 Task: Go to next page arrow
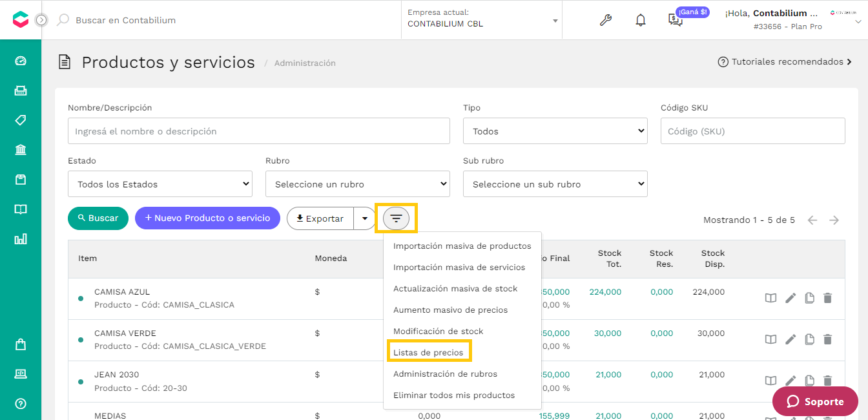click(834, 220)
